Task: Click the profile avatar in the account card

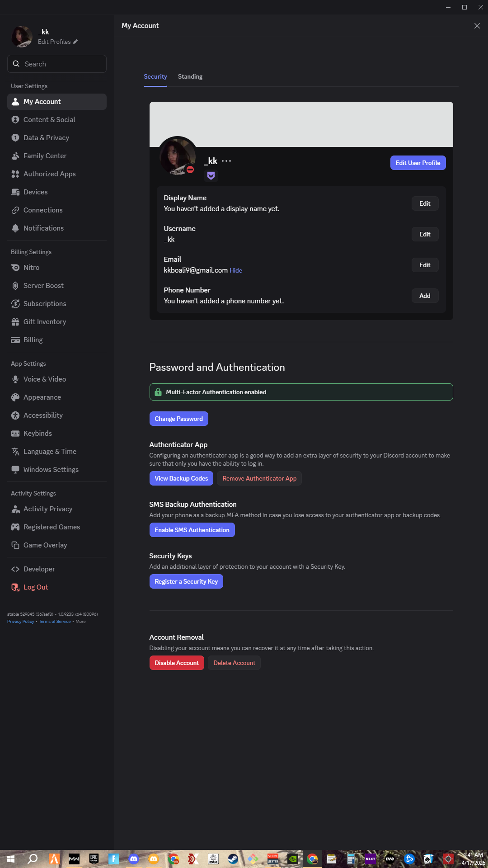Action: pos(177,156)
